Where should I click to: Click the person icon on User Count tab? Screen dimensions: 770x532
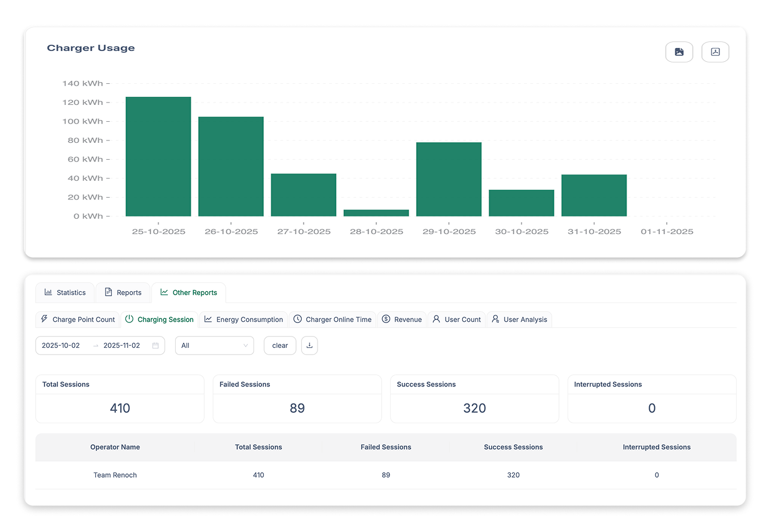point(435,319)
